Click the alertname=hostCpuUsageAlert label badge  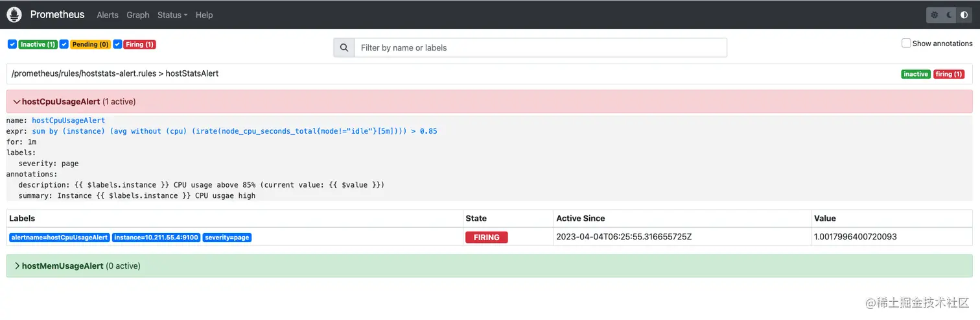click(x=59, y=238)
